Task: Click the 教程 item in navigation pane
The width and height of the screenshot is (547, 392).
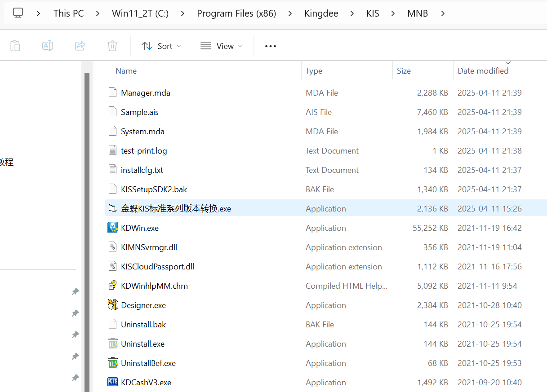Action: coord(7,162)
